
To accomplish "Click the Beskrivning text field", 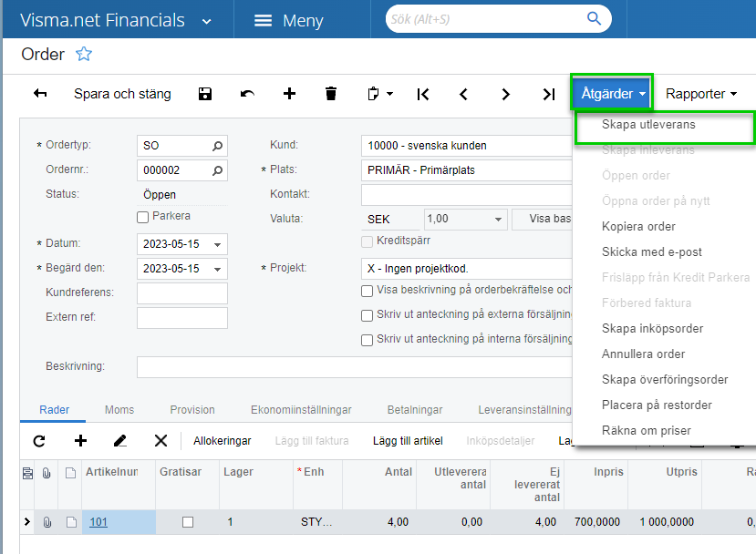I will (x=355, y=367).
